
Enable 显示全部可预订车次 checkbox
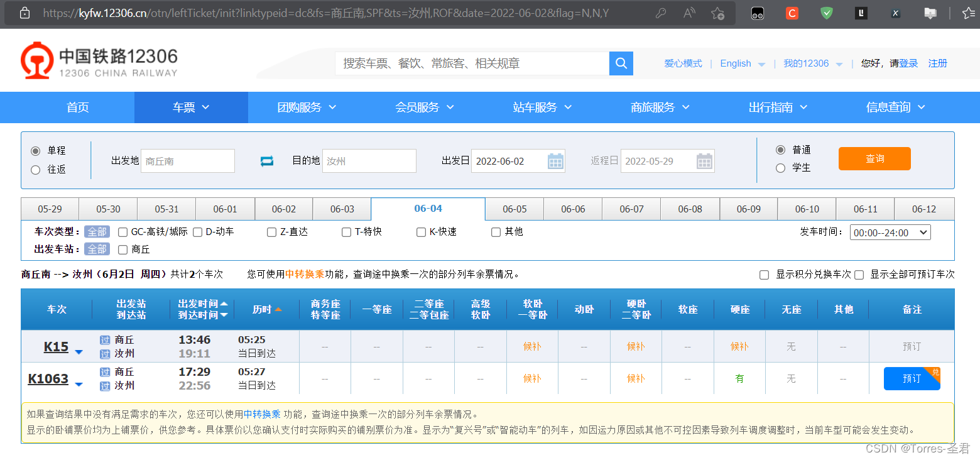point(859,275)
